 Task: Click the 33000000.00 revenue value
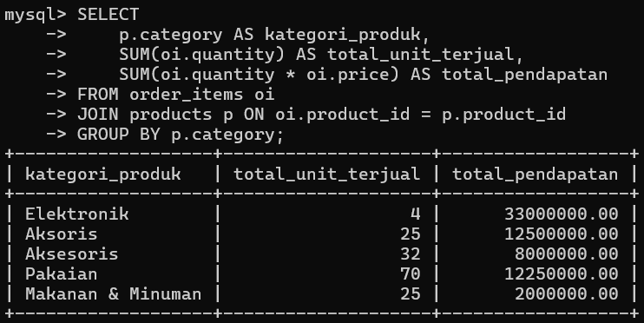coord(561,214)
